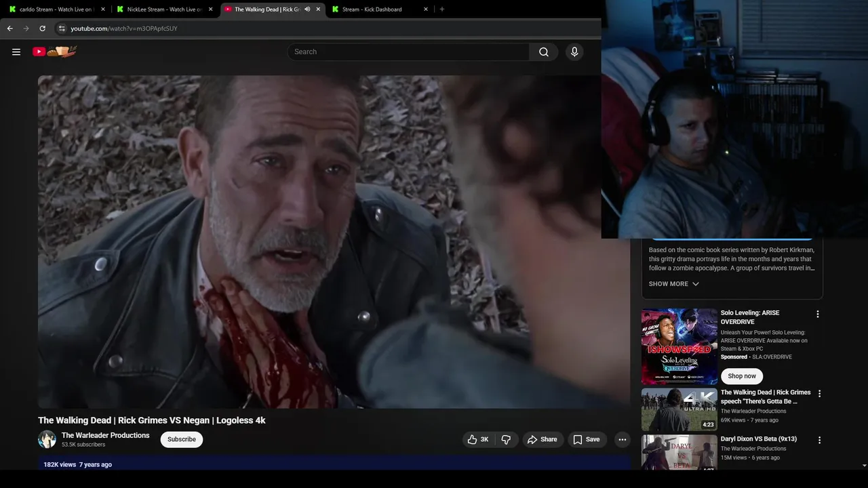This screenshot has height=488, width=868.
Task: Open options for Daryl Dixon VS Beta
Action: (819, 440)
